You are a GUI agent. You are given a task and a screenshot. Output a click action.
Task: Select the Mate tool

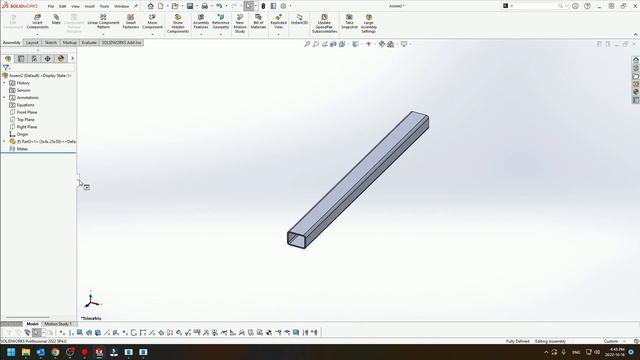coord(56,19)
